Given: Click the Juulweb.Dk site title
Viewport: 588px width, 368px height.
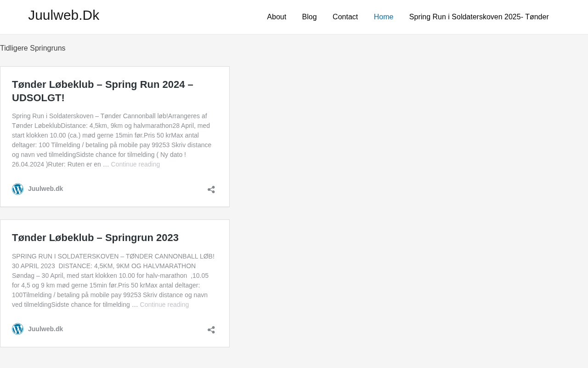Looking at the screenshot, I should pos(63,15).
